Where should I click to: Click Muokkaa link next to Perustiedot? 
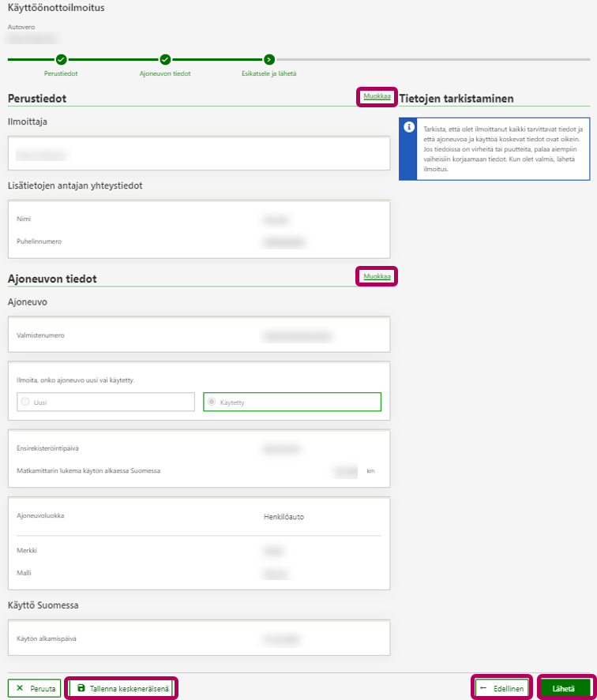point(377,97)
